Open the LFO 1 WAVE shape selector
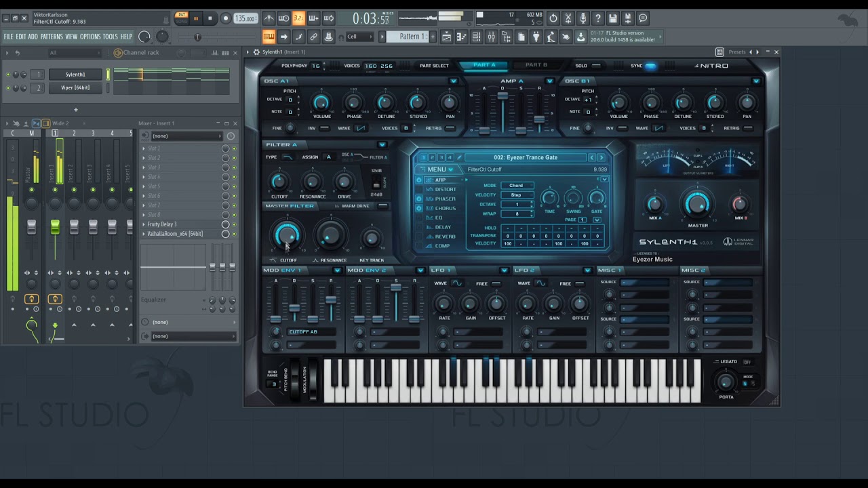 point(457,283)
